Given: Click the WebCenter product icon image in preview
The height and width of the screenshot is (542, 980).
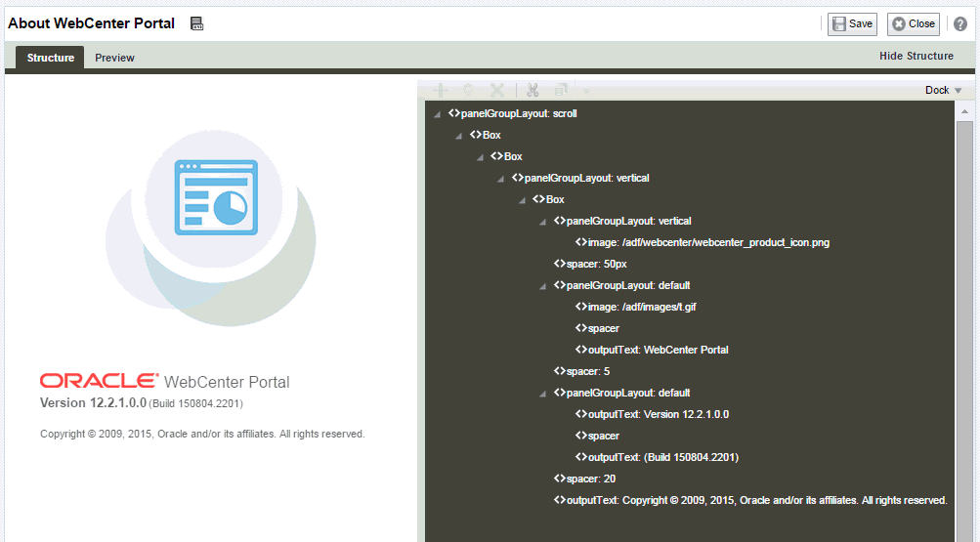Looking at the screenshot, I should [x=211, y=228].
